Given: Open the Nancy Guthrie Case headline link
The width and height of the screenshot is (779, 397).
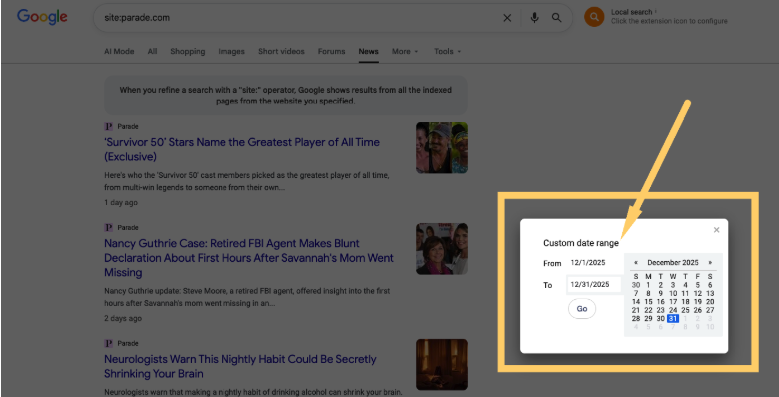Looking at the screenshot, I should tap(248, 258).
